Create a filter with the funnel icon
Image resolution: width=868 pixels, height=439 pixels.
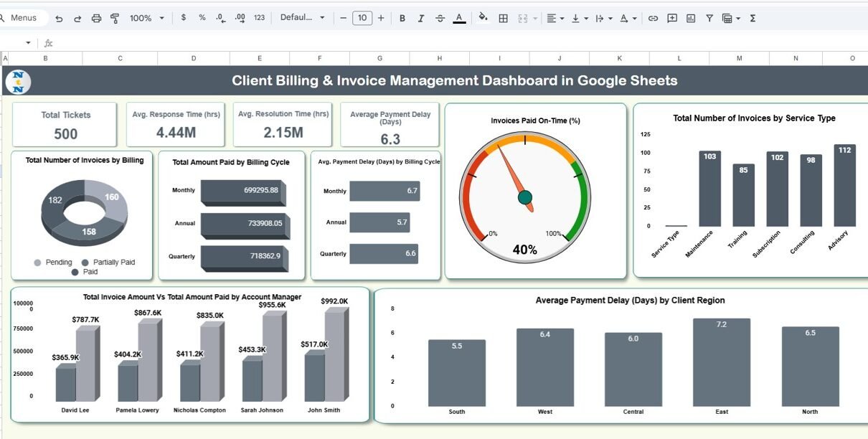709,18
